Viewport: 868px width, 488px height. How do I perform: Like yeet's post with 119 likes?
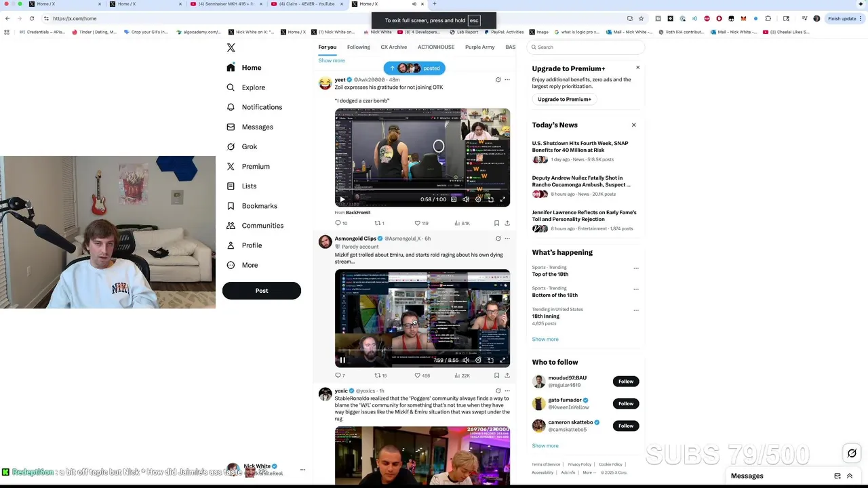click(x=421, y=223)
